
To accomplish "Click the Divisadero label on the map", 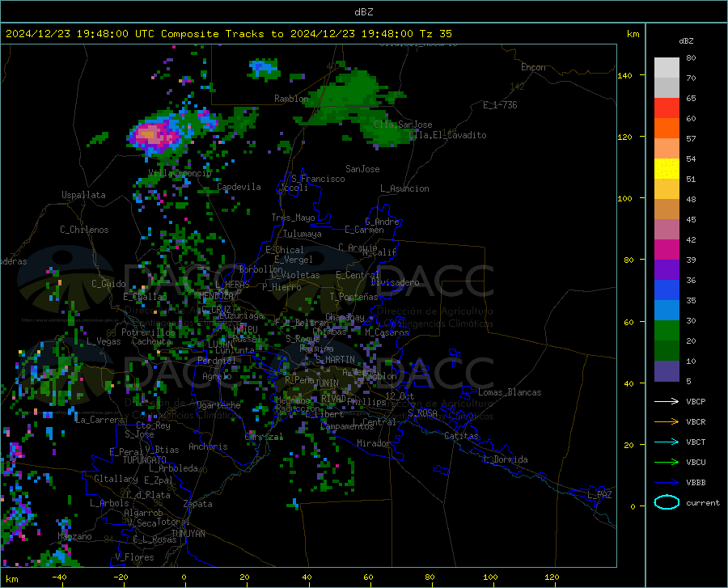I will [x=395, y=282].
